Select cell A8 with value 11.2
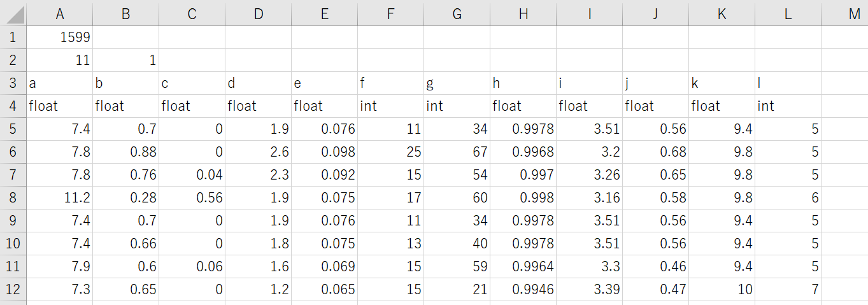Viewport: 868px width, 305px height. click(59, 197)
